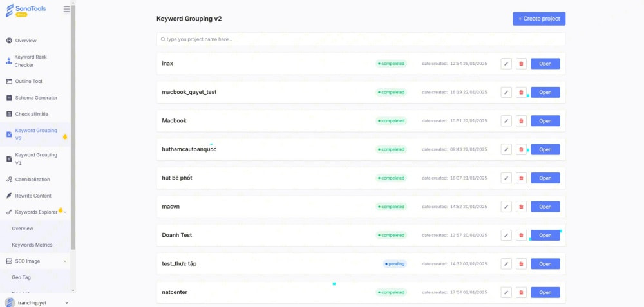Open the macbook_quyet_test project
The image size is (644, 307).
click(545, 92)
